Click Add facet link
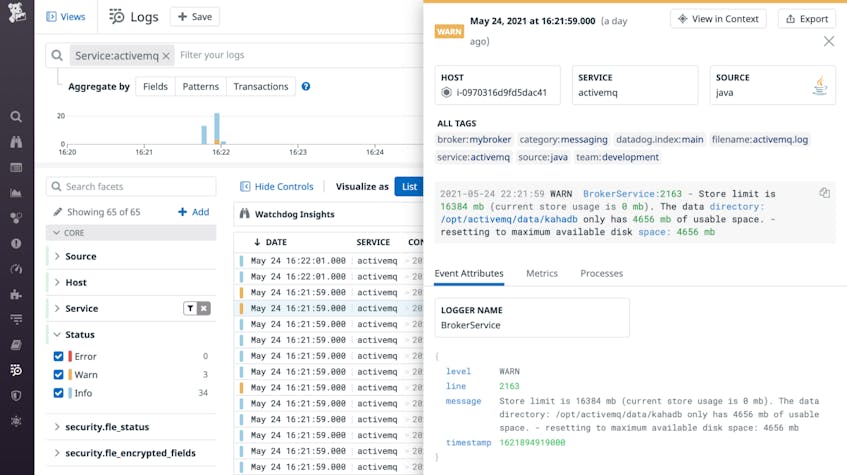The image size is (847, 475). 193,212
